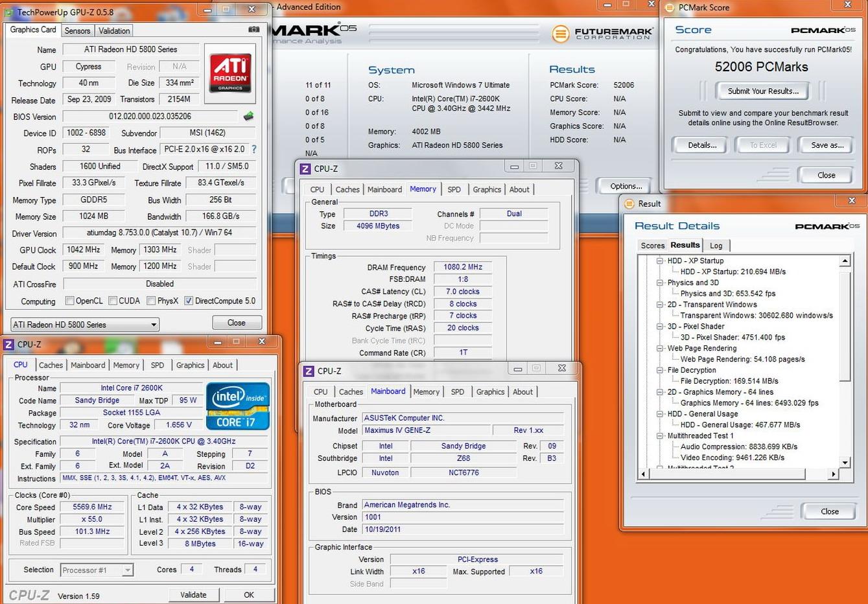This screenshot has width=868, height=604.
Task: Click the Result tree scroll down arrow
Action: [x=845, y=462]
